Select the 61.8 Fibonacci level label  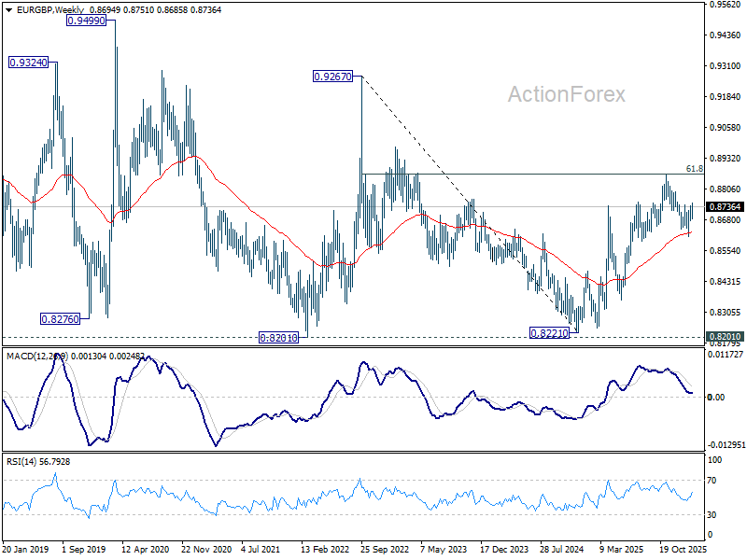coord(694,169)
